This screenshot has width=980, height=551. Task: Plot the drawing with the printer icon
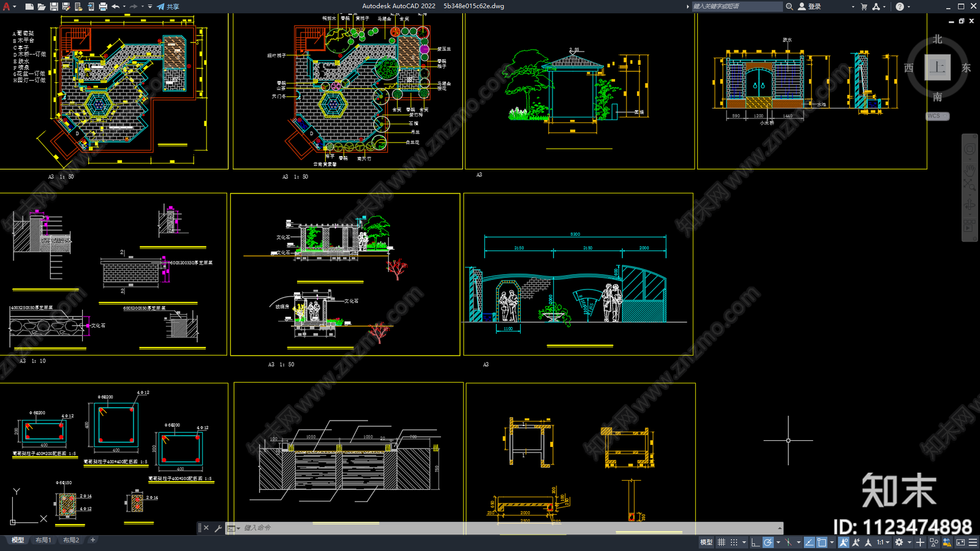point(103,7)
